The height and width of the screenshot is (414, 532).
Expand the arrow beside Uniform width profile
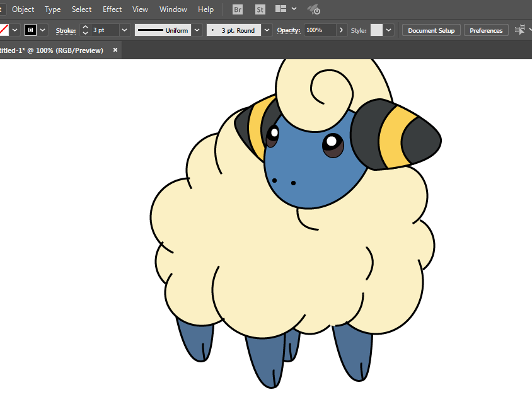197,30
